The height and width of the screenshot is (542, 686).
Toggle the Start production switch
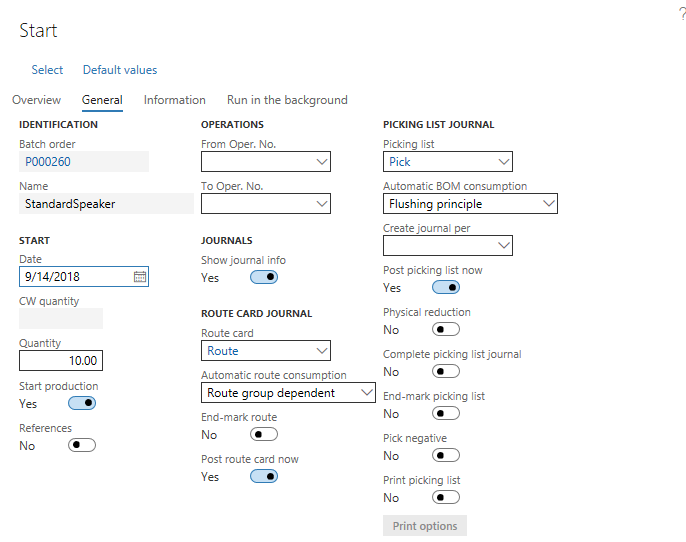point(82,403)
